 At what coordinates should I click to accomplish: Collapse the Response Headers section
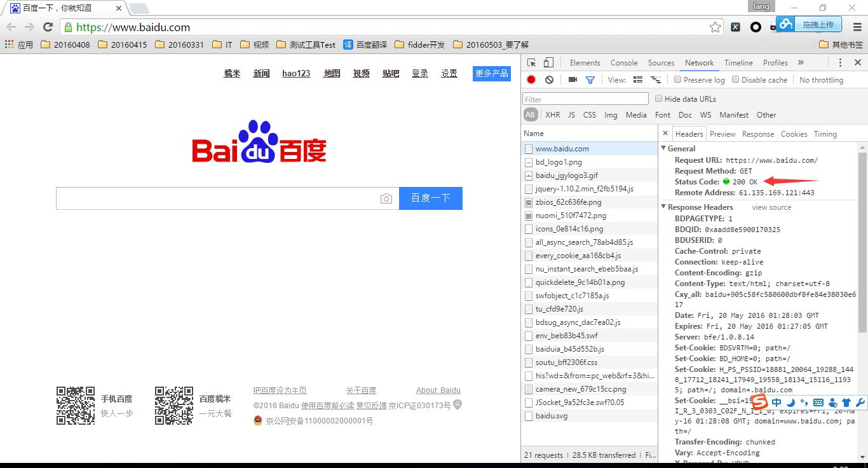(664, 207)
